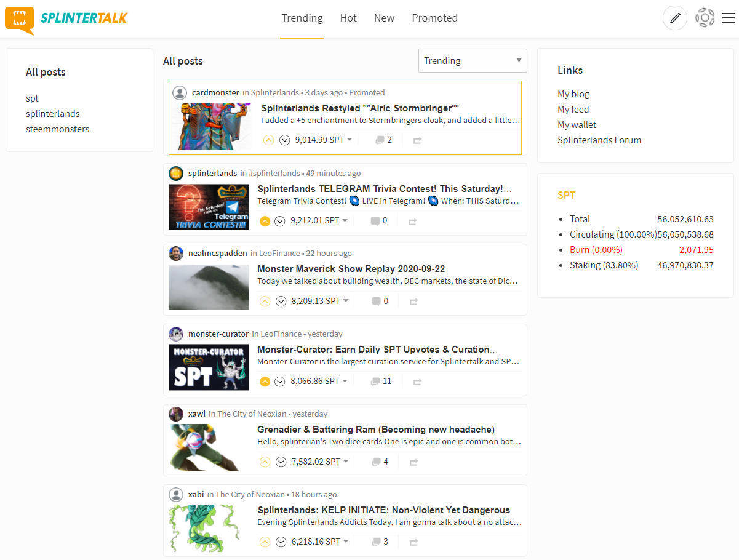Visit author cardmonster's profile
This screenshot has height=560, width=739.
(215, 93)
